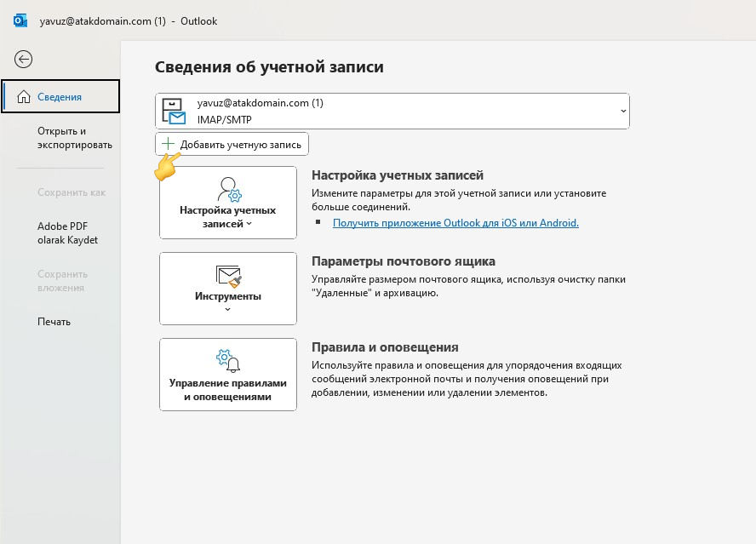This screenshot has width=756, height=544.
Task: Click the plus icon next to Добавить учетную запись
Action: [x=167, y=143]
